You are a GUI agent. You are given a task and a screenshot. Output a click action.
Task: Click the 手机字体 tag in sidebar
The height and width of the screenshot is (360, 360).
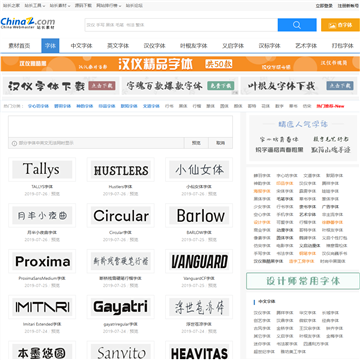coord(285,215)
